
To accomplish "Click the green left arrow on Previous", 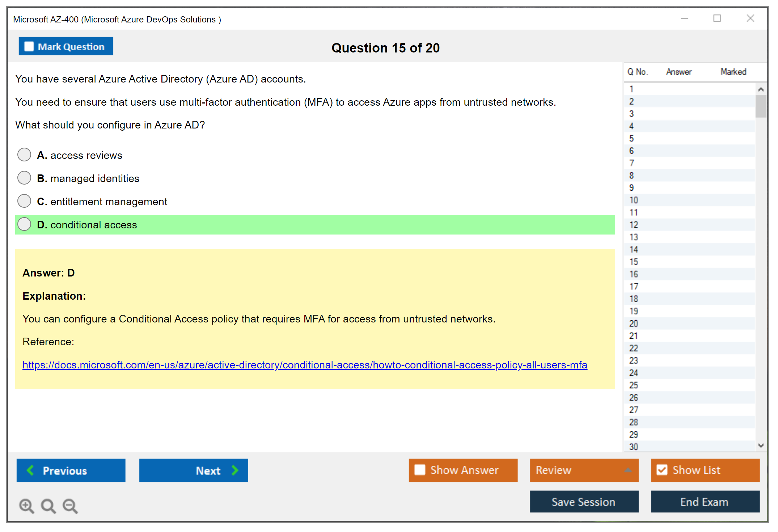I will pos(30,470).
